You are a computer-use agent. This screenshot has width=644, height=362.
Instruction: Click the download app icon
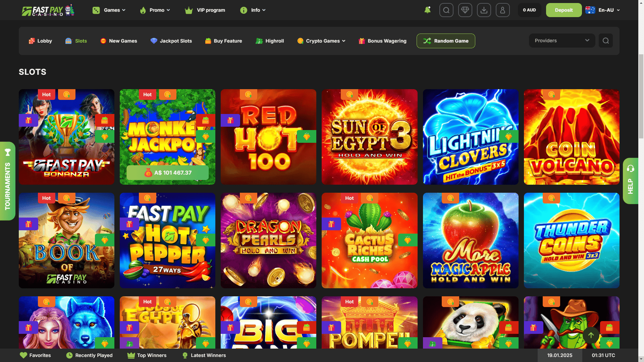484,10
